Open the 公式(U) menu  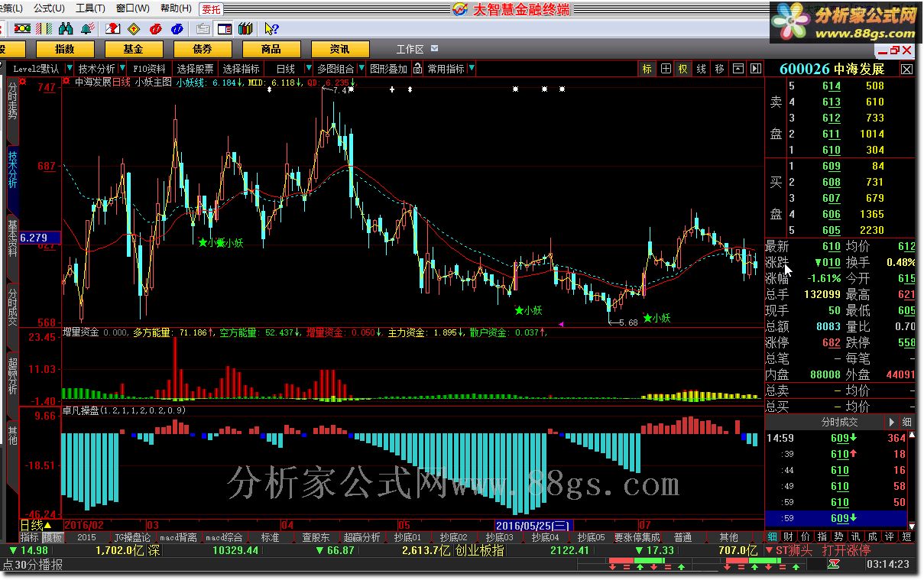point(49,8)
